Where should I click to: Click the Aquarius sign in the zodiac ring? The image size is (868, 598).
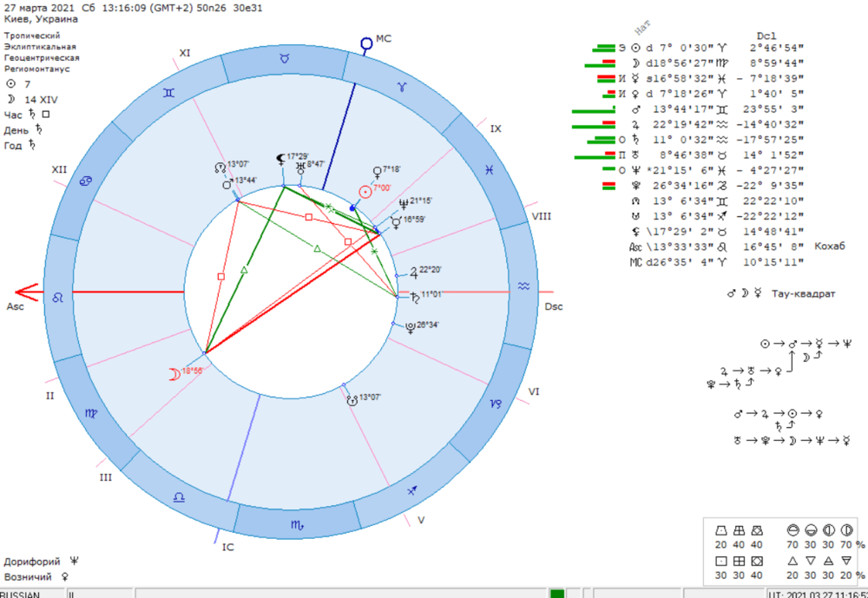(523, 286)
